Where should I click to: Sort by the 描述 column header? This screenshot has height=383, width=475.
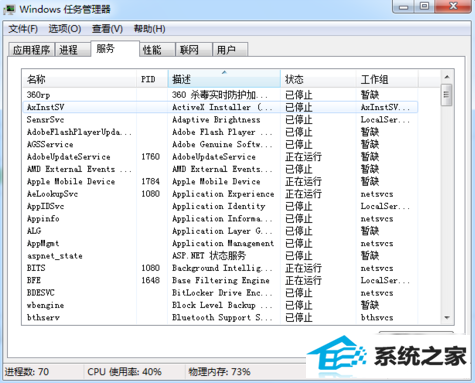coord(224,79)
